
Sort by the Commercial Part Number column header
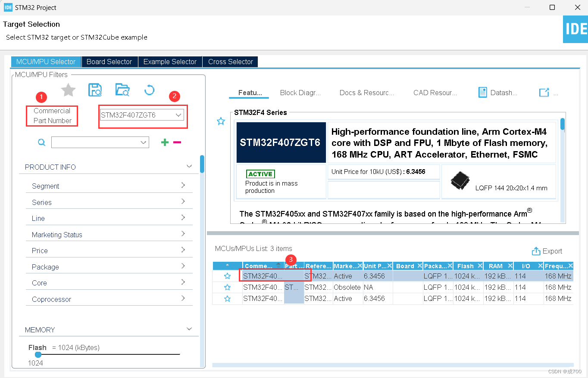point(263,266)
